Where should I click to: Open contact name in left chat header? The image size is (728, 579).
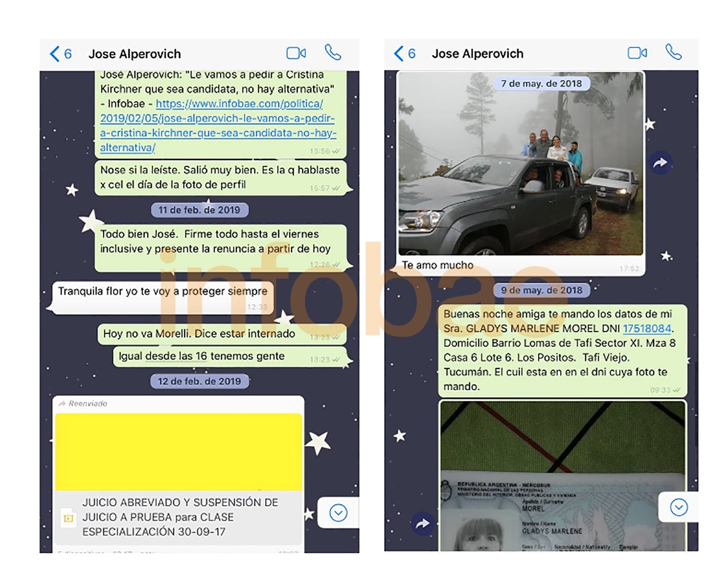(135, 54)
